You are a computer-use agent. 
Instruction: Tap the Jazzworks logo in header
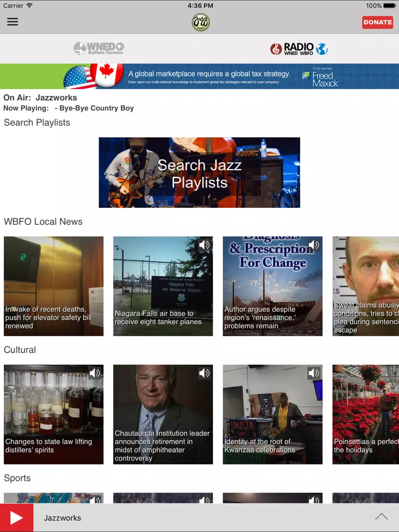pos(200,22)
